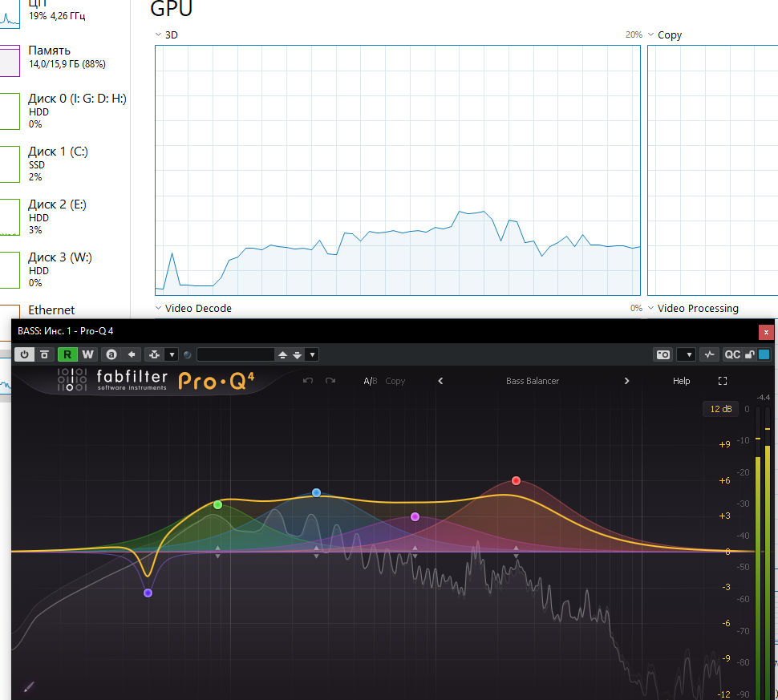Screen dimensions: 778x700
Task: Toggle A/B state comparison
Action: [x=370, y=381]
